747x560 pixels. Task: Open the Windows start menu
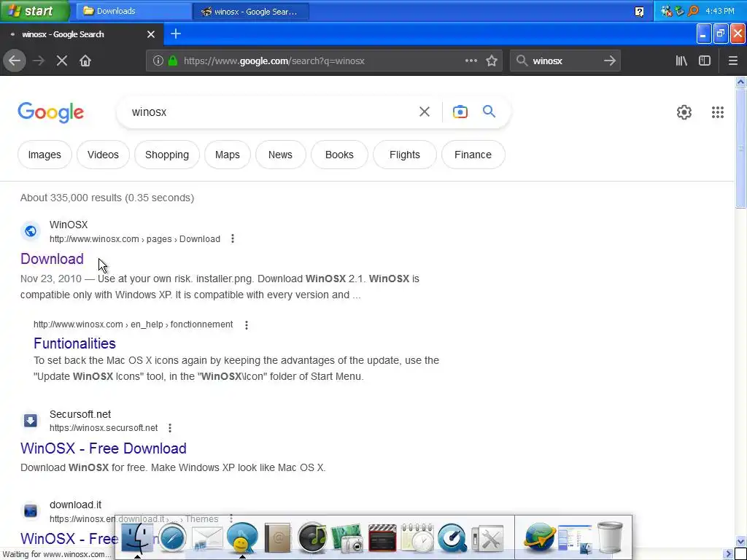[35, 11]
